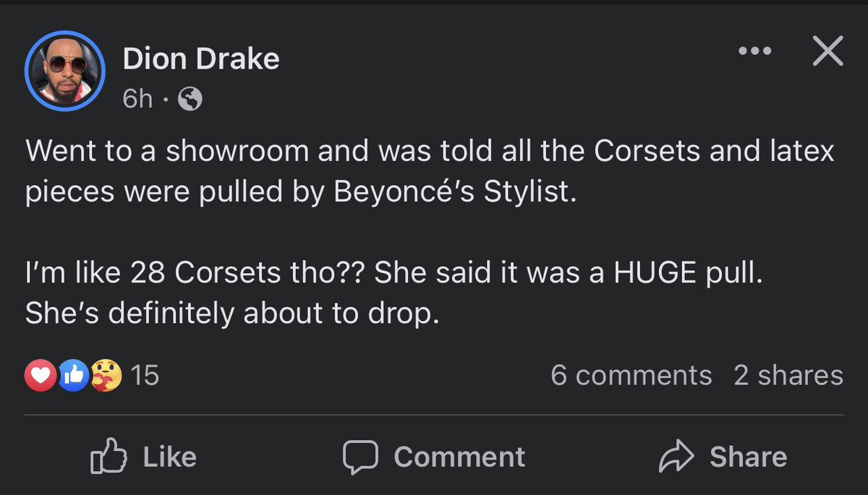This screenshot has width=868, height=495.
Task: Click the public globe audience icon
Action: point(190,99)
